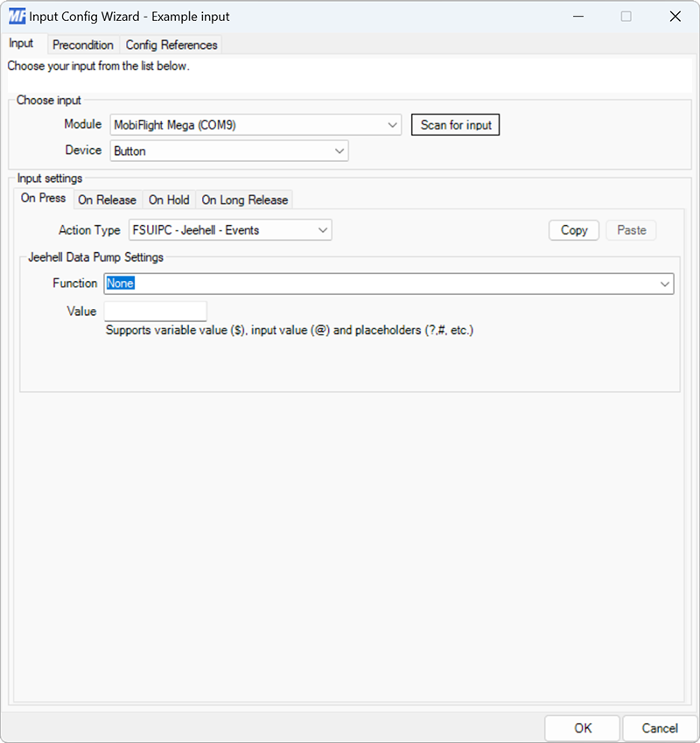Expand the Action Type dropdown
This screenshot has height=743, width=700.
[x=229, y=229]
